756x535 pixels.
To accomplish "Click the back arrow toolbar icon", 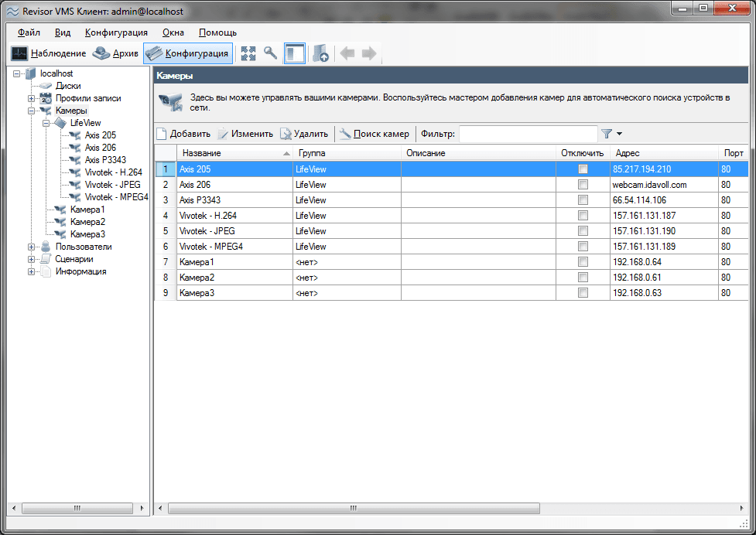I will [x=347, y=53].
